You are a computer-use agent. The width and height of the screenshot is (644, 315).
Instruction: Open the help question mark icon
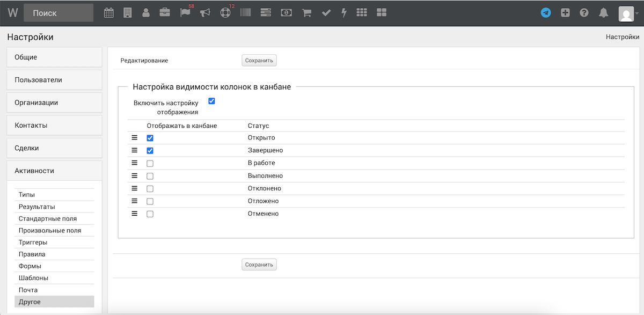pos(584,13)
